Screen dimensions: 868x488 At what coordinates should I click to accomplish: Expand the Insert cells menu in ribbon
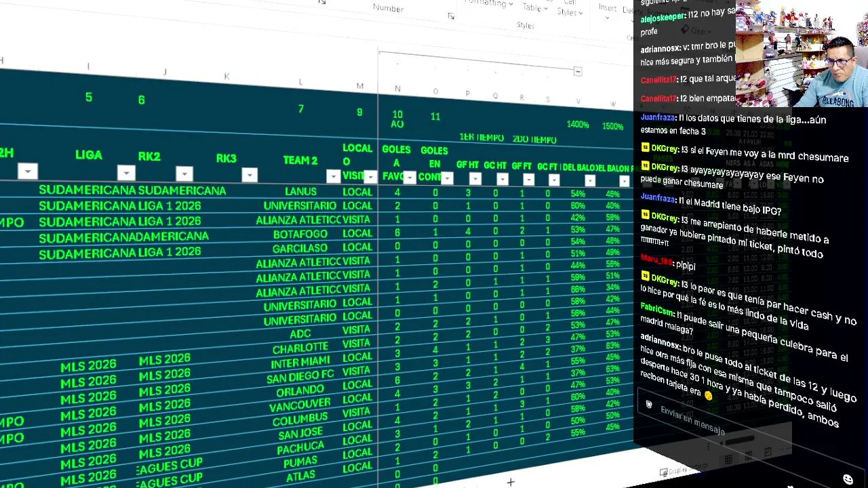click(608, 9)
